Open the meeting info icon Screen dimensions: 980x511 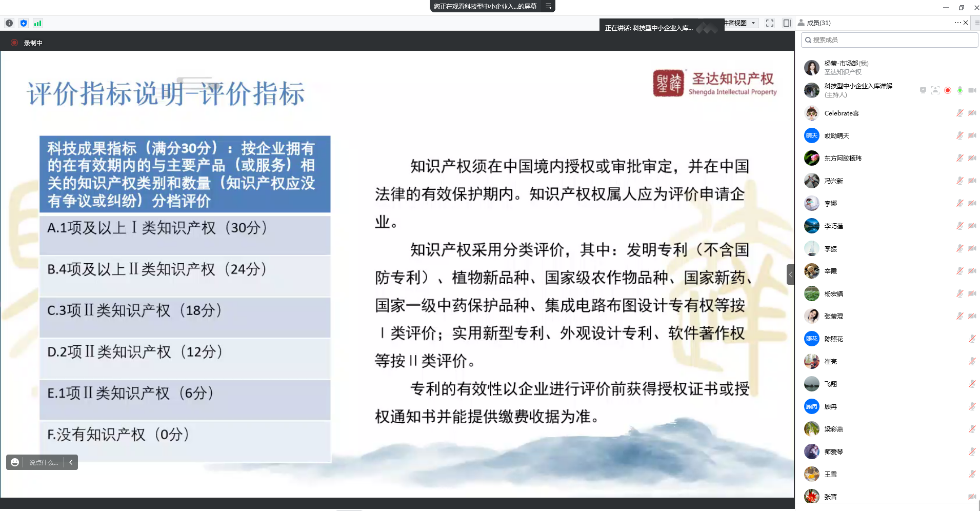pos(9,23)
